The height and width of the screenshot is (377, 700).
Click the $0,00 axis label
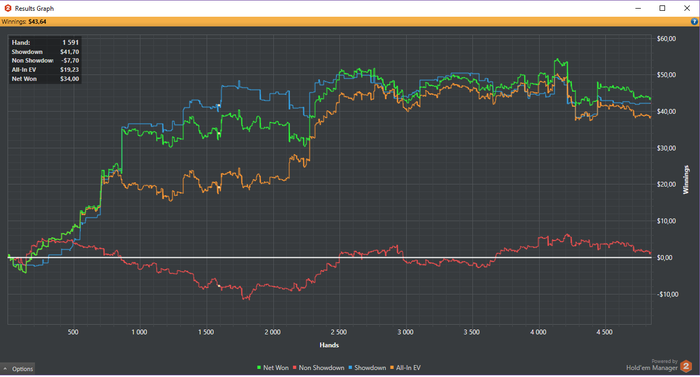click(665, 258)
